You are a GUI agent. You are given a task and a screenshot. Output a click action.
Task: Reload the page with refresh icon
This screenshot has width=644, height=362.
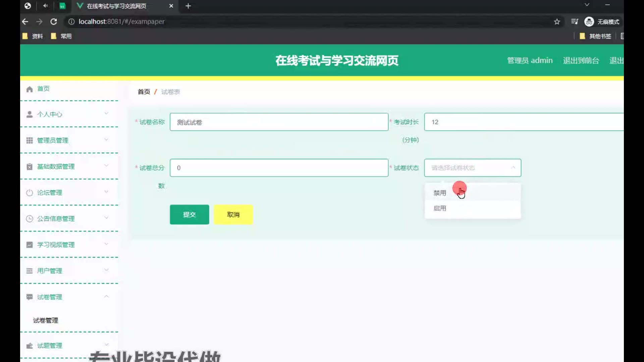coord(54,22)
